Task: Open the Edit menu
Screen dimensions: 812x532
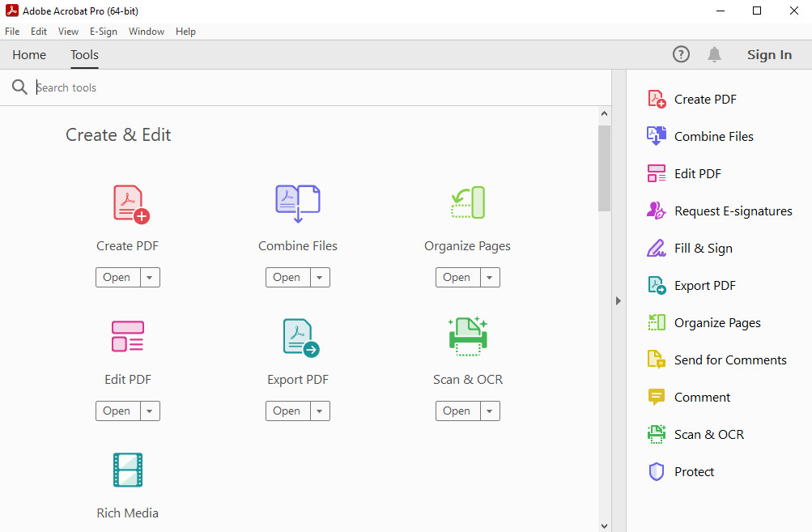Action: [39, 31]
